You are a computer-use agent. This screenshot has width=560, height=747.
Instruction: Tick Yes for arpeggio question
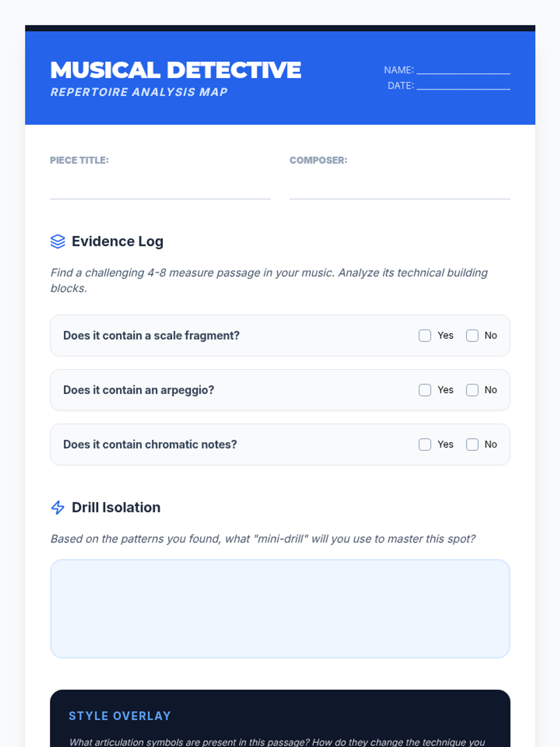pyautogui.click(x=425, y=390)
